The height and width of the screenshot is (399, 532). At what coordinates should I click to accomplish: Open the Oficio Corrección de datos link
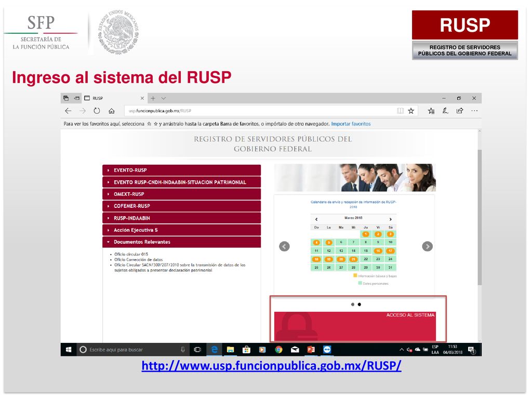click(x=138, y=260)
